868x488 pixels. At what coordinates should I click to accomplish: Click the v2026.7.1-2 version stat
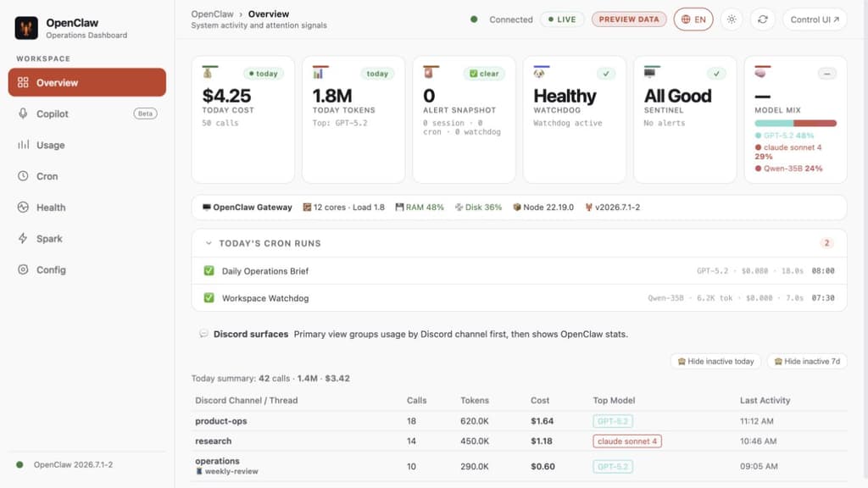612,207
